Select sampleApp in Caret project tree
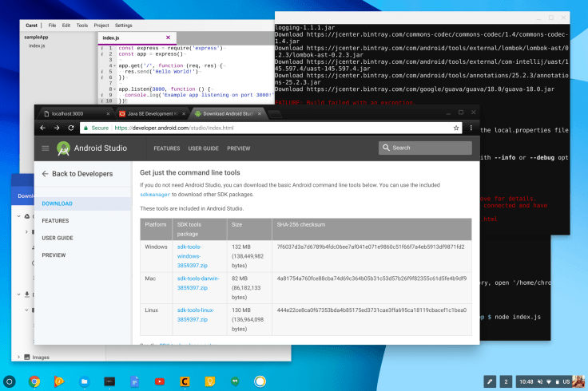 click(x=36, y=37)
